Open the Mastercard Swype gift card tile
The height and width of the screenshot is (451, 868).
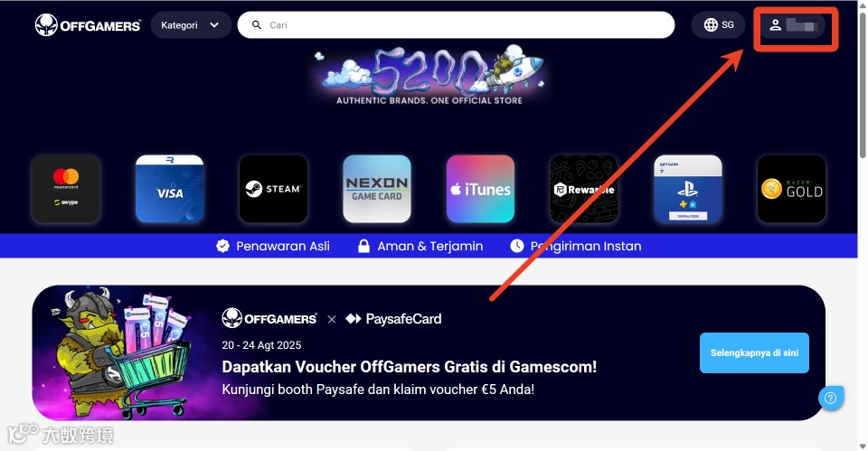(x=66, y=189)
